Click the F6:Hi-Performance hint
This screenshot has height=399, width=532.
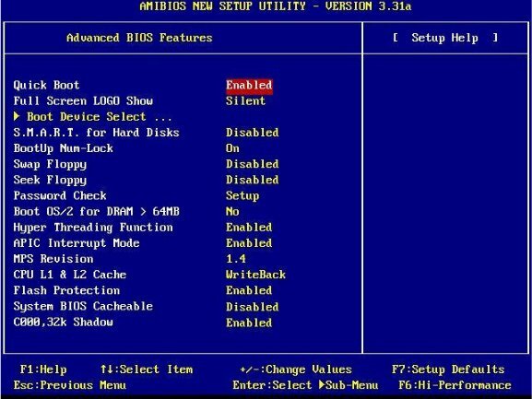(x=455, y=385)
